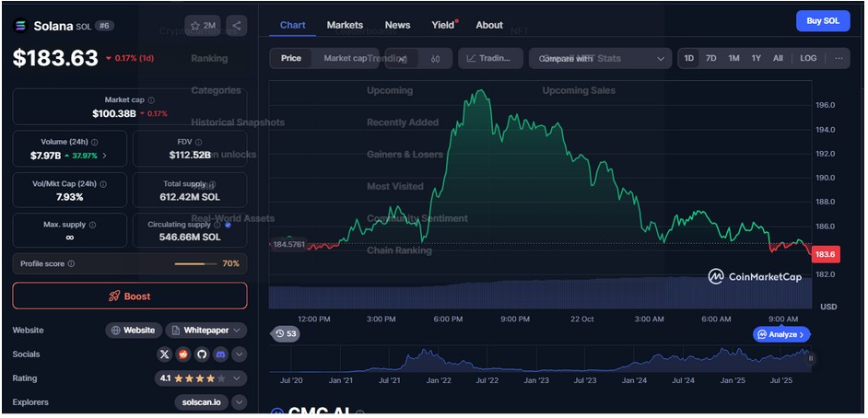Switch to the Markets tab
The width and height of the screenshot is (868, 418).
point(345,25)
